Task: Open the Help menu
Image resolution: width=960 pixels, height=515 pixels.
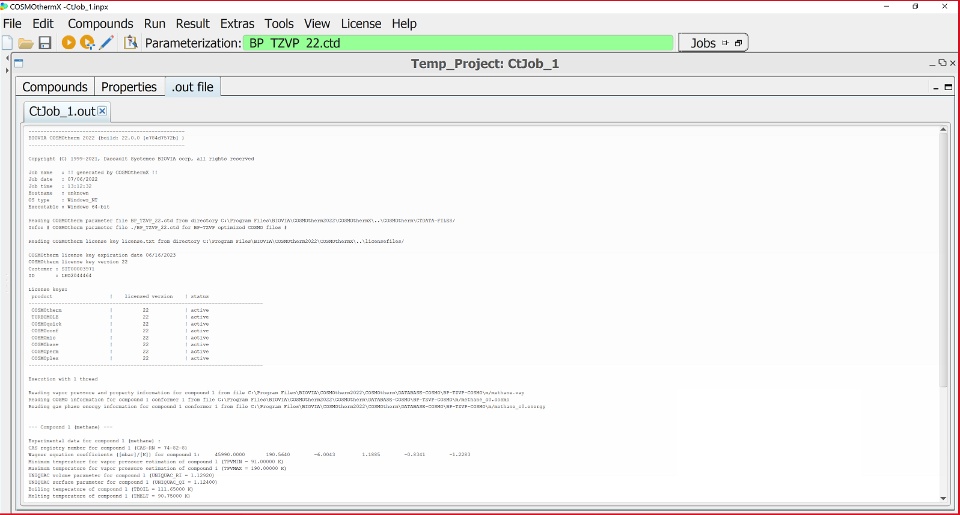Action: [x=404, y=23]
